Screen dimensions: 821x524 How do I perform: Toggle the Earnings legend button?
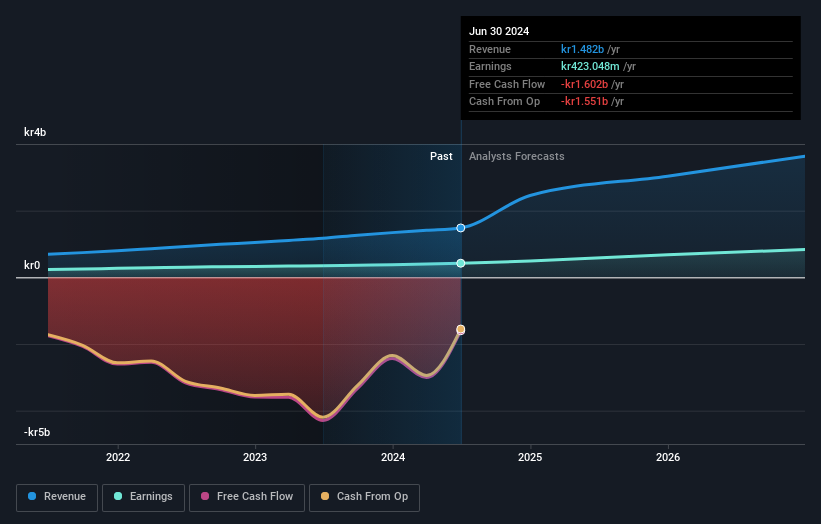[143, 497]
